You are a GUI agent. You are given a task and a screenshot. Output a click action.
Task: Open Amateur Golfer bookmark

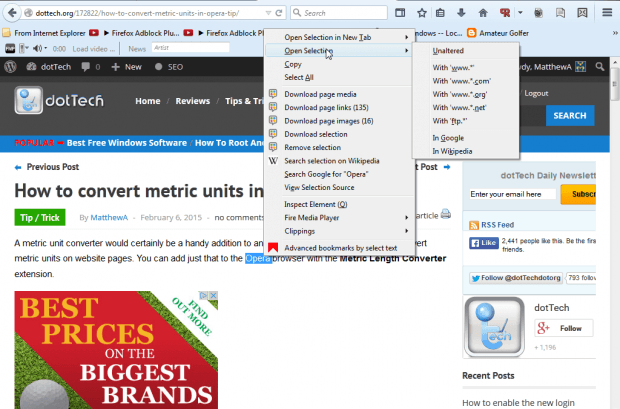(x=498, y=33)
